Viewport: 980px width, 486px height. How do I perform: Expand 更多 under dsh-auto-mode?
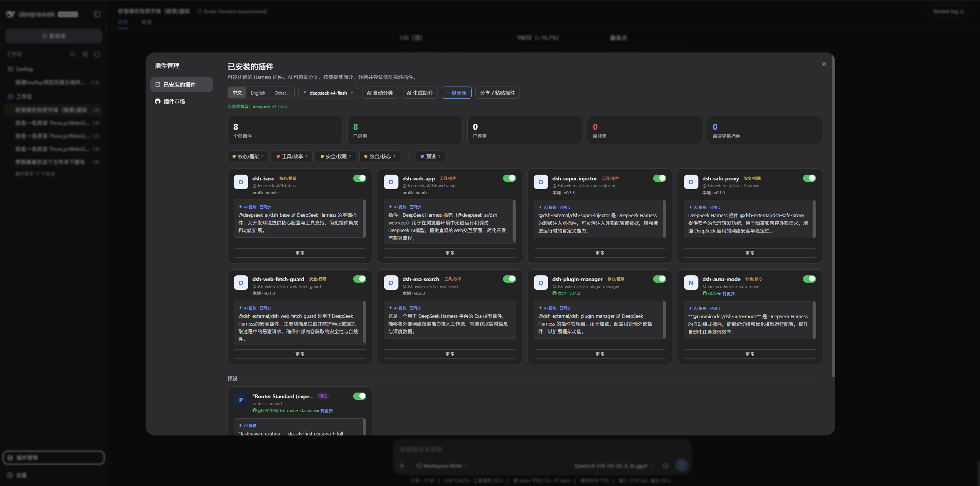750,354
